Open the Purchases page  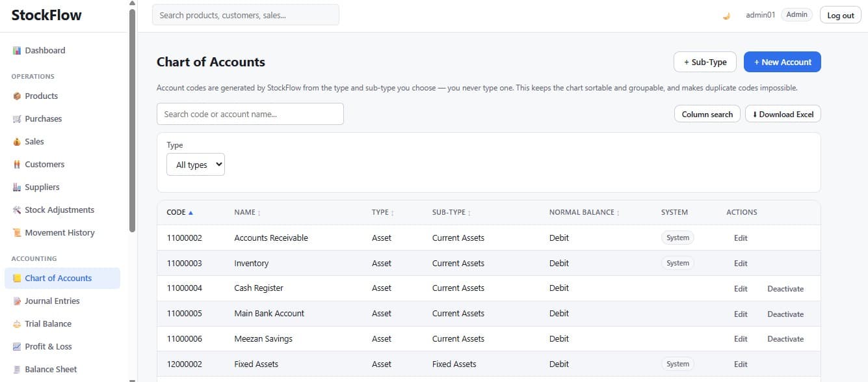coord(62,119)
